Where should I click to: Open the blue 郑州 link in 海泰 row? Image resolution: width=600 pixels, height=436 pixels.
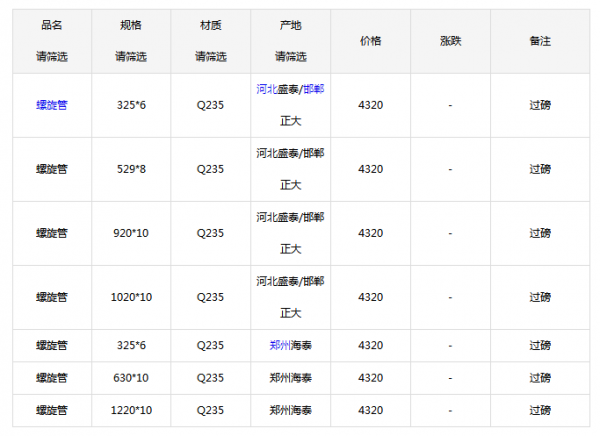pos(280,345)
